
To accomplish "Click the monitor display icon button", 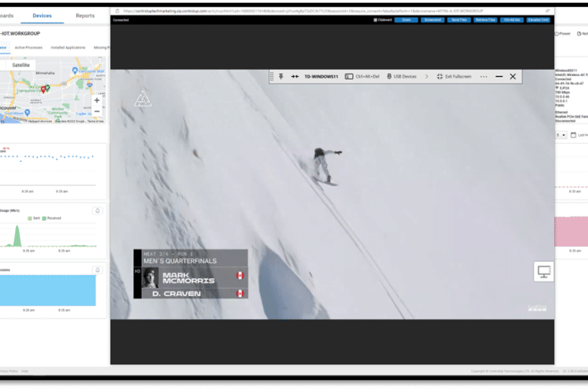I will (x=544, y=271).
